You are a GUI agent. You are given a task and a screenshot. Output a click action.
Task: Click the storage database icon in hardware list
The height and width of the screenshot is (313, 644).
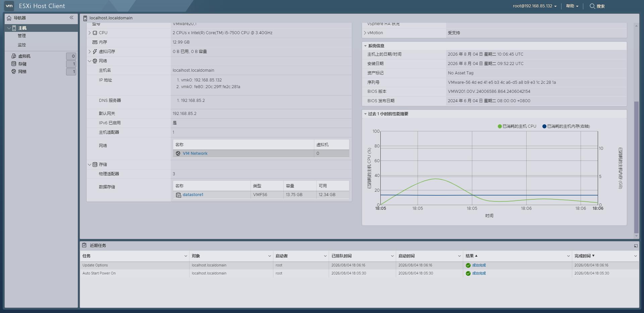coord(95,165)
